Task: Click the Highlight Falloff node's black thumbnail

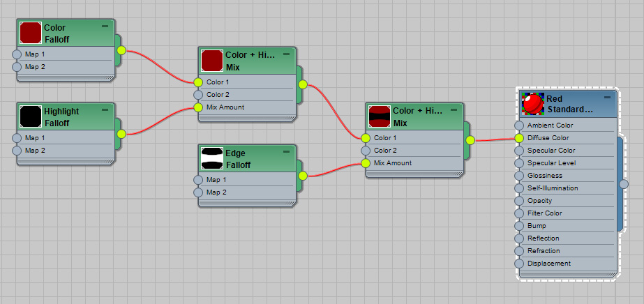Action: click(31, 116)
